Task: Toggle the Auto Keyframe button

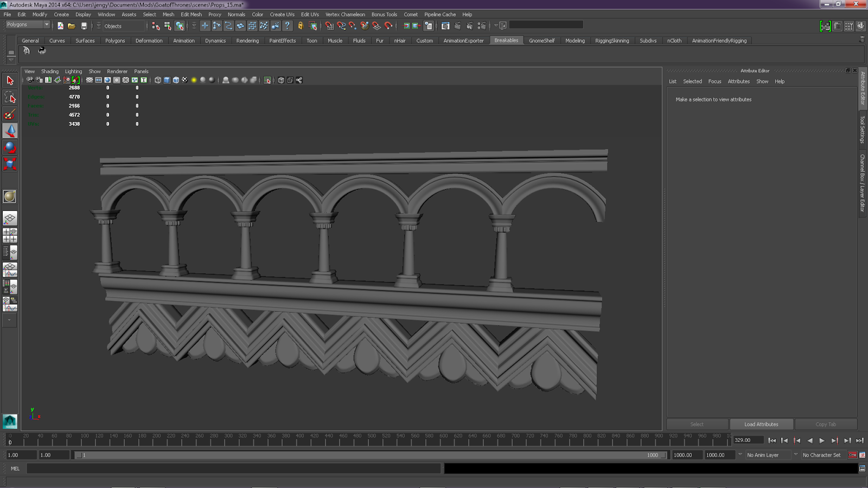Action: (x=852, y=455)
